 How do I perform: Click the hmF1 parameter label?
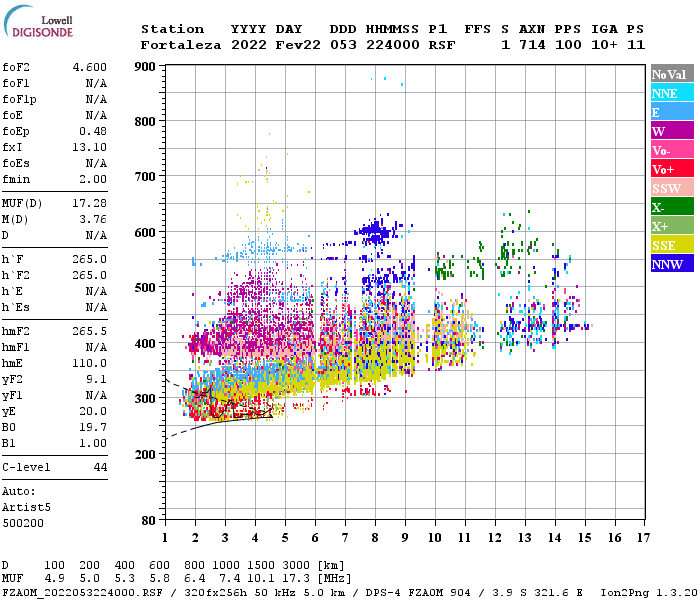point(16,348)
